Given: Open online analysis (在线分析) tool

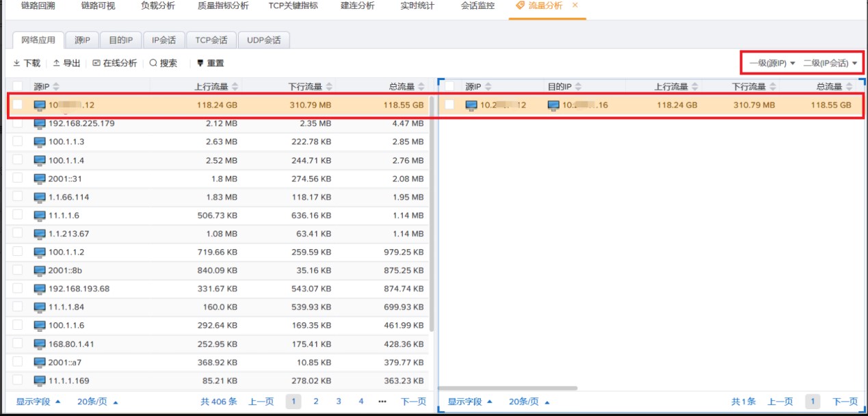Looking at the screenshot, I should coord(114,63).
